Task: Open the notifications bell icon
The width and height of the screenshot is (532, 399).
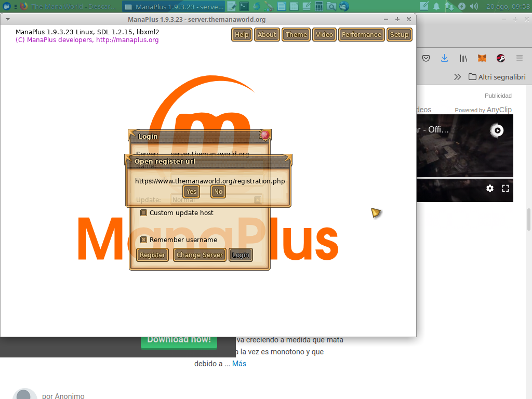Action: pyautogui.click(x=436, y=6)
